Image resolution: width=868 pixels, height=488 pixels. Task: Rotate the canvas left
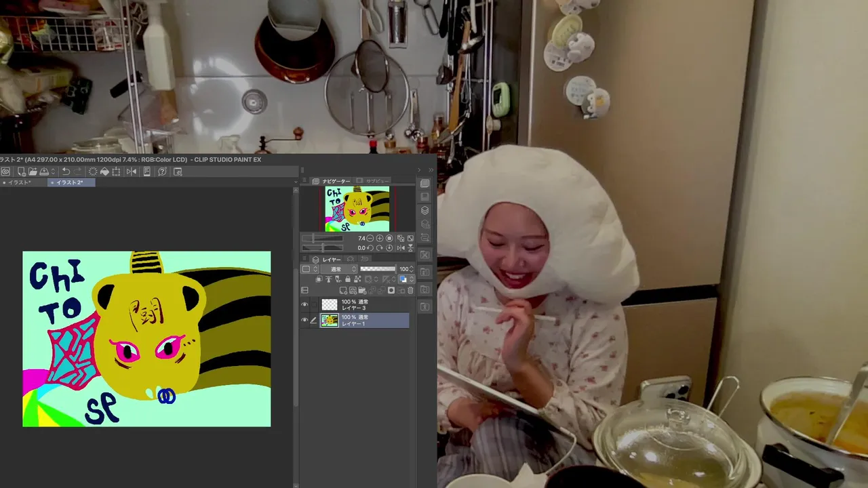[x=370, y=248]
